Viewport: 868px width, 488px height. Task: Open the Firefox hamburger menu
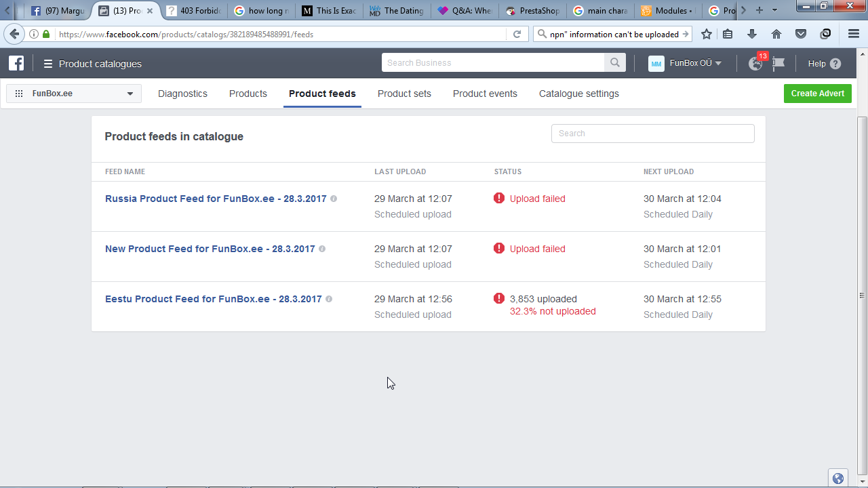(854, 34)
